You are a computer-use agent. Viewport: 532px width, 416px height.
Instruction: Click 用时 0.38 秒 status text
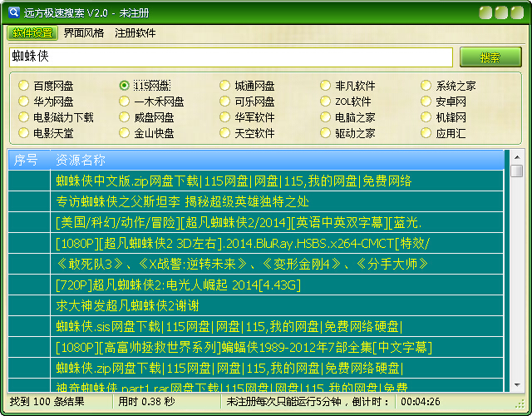point(146,402)
